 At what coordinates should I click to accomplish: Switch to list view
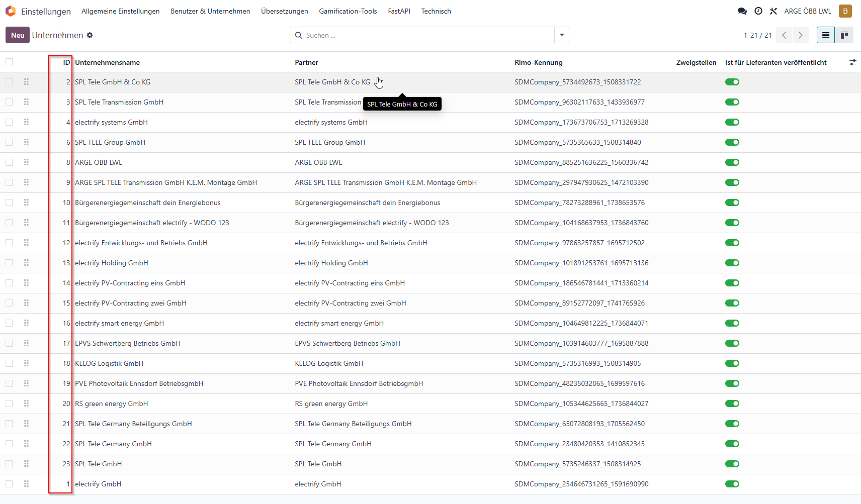(x=825, y=35)
